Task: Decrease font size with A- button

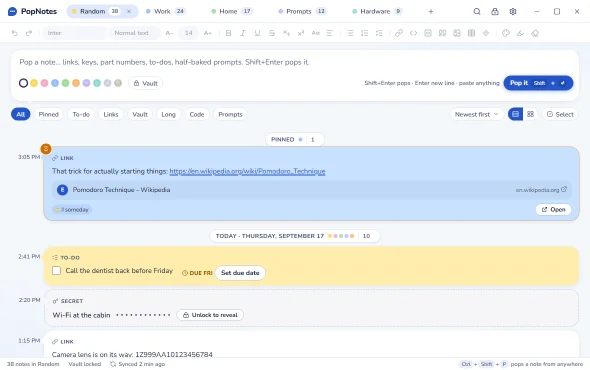Action: click(169, 33)
